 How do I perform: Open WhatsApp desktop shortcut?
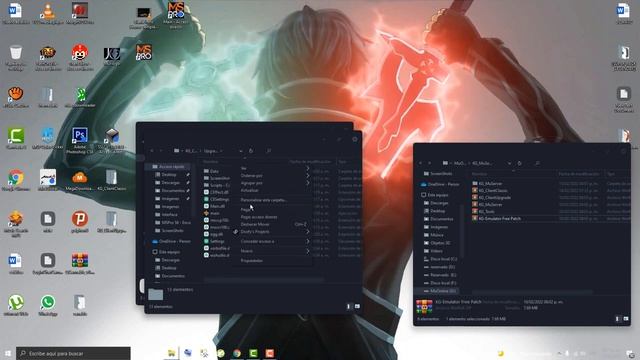pos(48,305)
